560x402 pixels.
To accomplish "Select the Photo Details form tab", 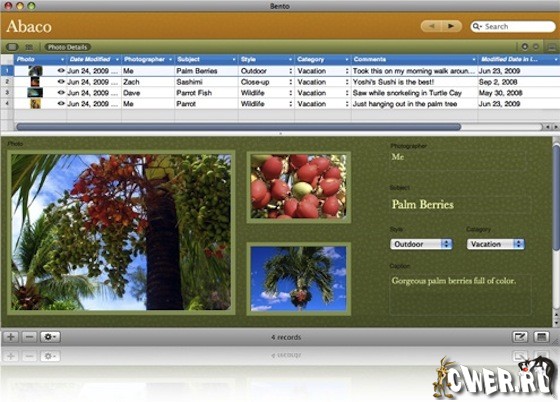I will point(68,47).
